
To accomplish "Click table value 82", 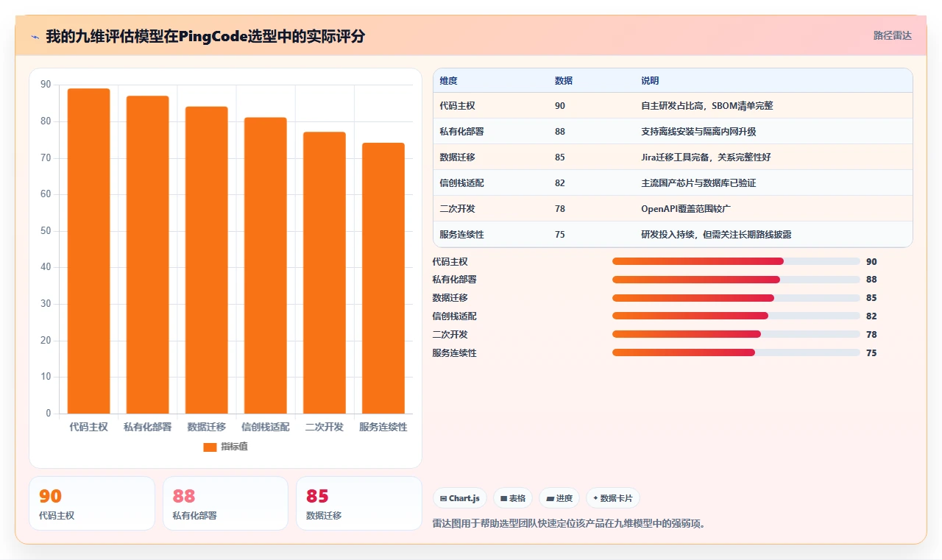I will click(x=560, y=183).
